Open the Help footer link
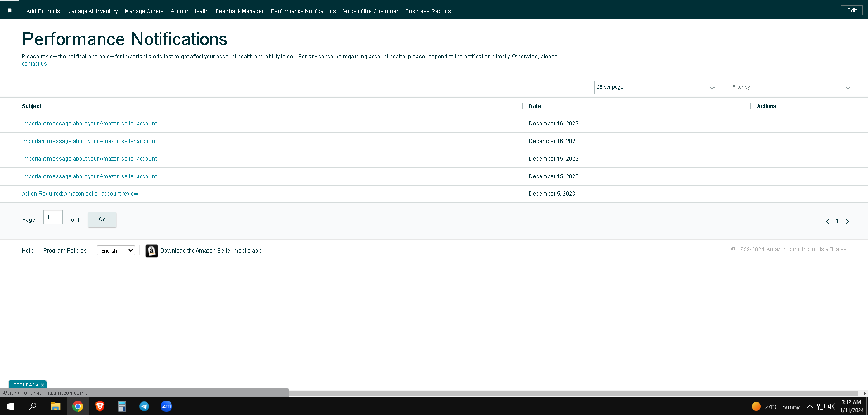This screenshot has width=868, height=415. 28,251
